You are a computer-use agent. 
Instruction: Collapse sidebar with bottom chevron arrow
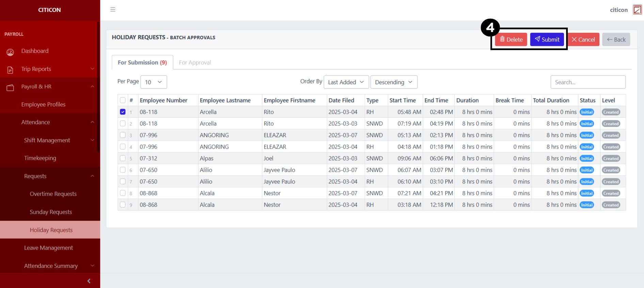point(89,281)
